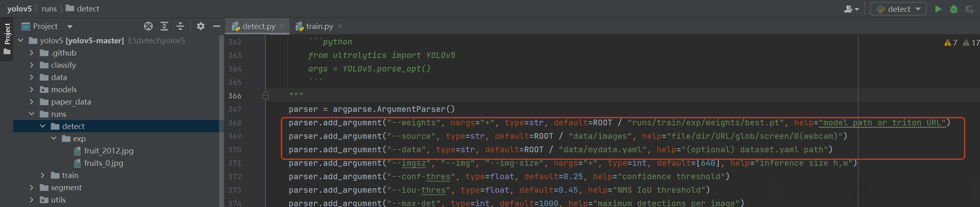Click the yolov5 breadcrumb
Screen dimensions: 980x207
pyautogui.click(x=19, y=9)
